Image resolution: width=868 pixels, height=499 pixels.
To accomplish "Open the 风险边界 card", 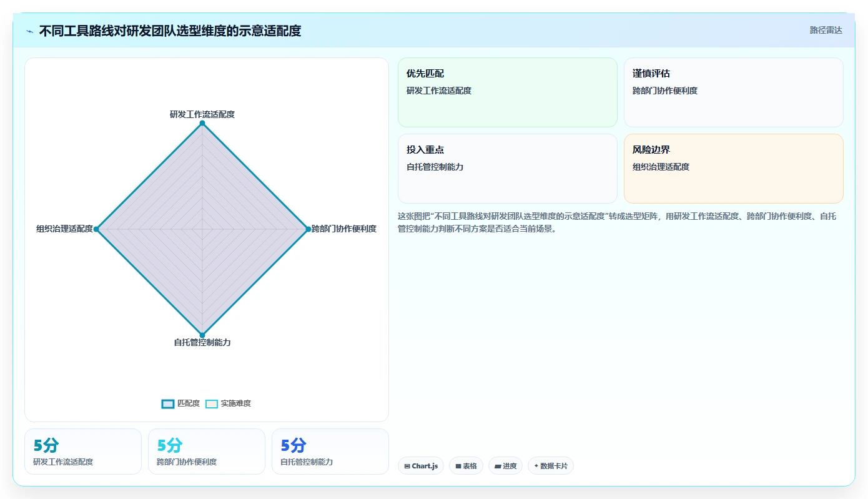I will click(733, 169).
